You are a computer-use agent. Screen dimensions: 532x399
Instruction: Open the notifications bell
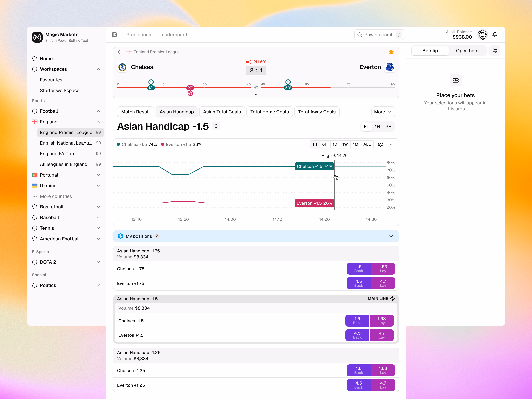tap(495, 35)
